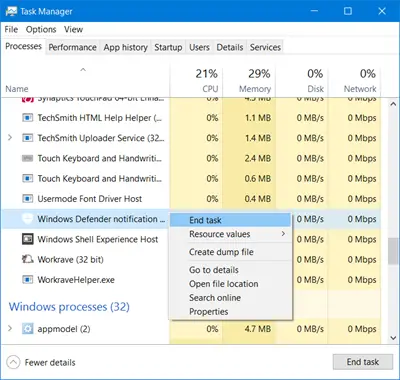Click the WorkraveHelper.exe process icon
Image resolution: width=400 pixels, height=380 pixels.
pyautogui.click(x=27, y=280)
